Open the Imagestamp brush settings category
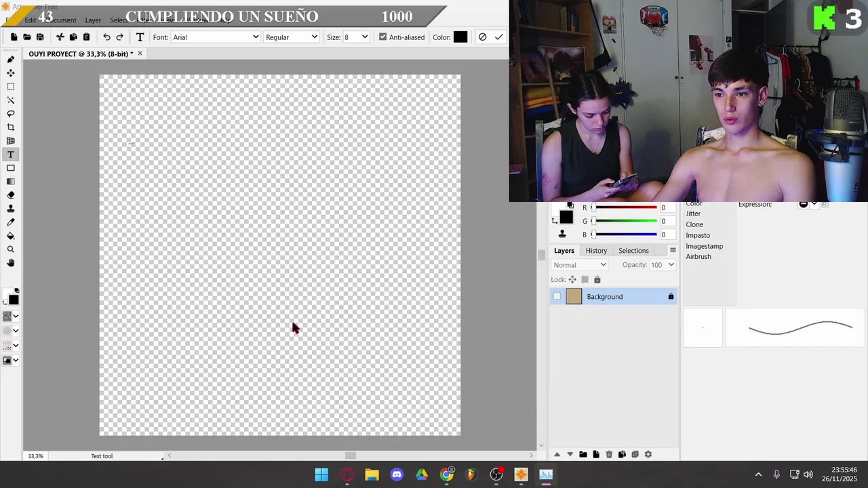The height and width of the screenshot is (488, 868). (704, 246)
